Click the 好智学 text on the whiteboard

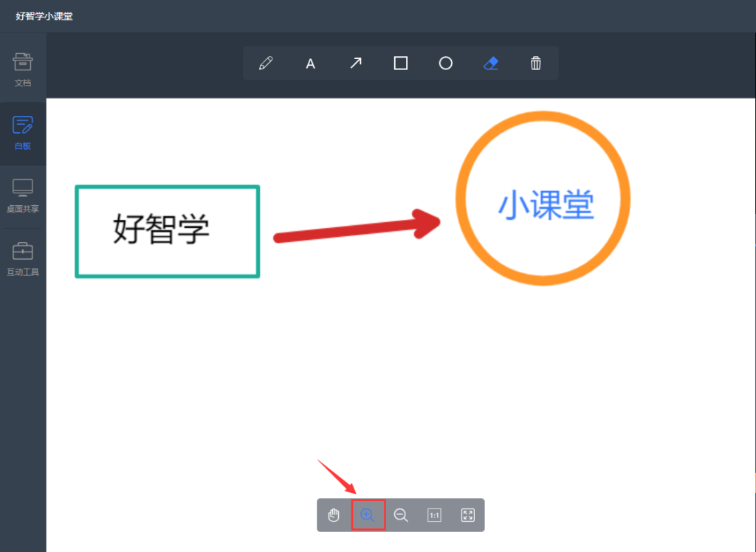(x=161, y=229)
